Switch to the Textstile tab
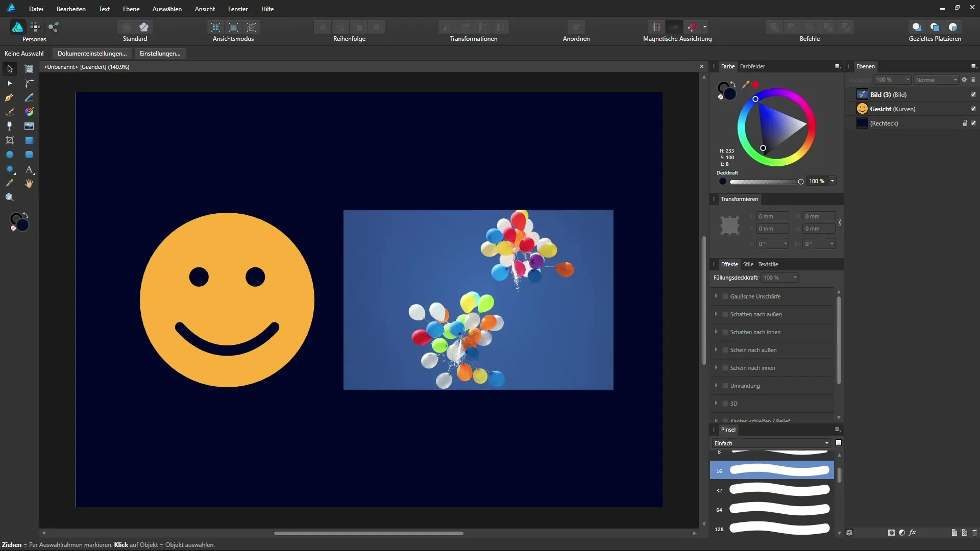Image resolution: width=980 pixels, height=551 pixels. tap(768, 264)
